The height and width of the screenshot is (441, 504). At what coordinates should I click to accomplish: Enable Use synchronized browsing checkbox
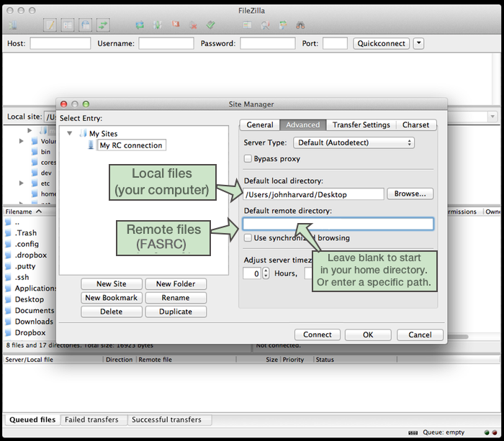click(x=248, y=238)
